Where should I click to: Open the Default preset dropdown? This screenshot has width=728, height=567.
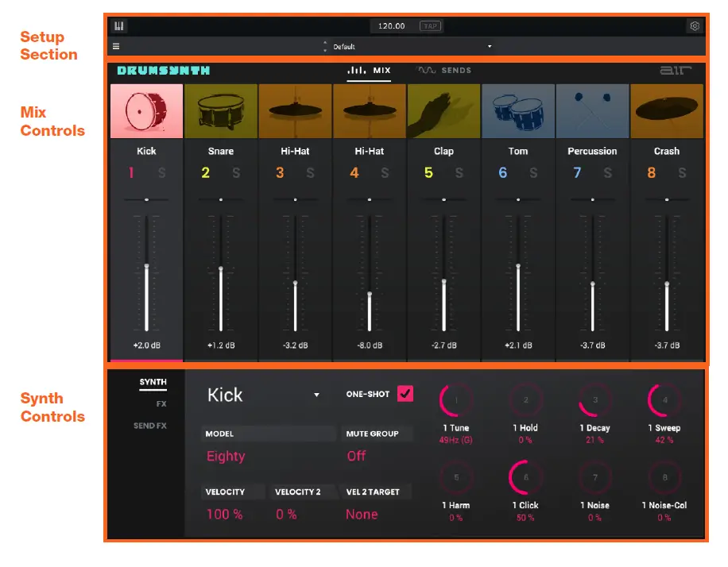click(x=489, y=46)
